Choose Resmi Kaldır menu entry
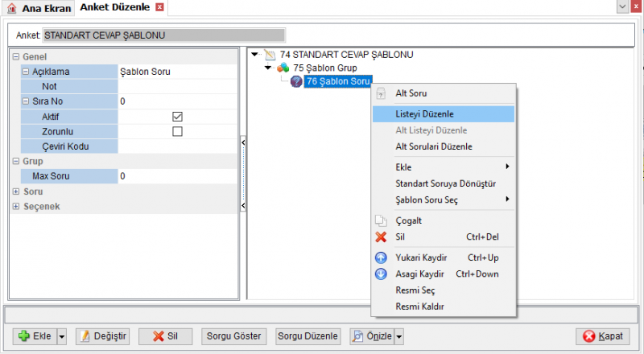Image resolution: width=644 pixels, height=354 pixels. (x=444, y=307)
